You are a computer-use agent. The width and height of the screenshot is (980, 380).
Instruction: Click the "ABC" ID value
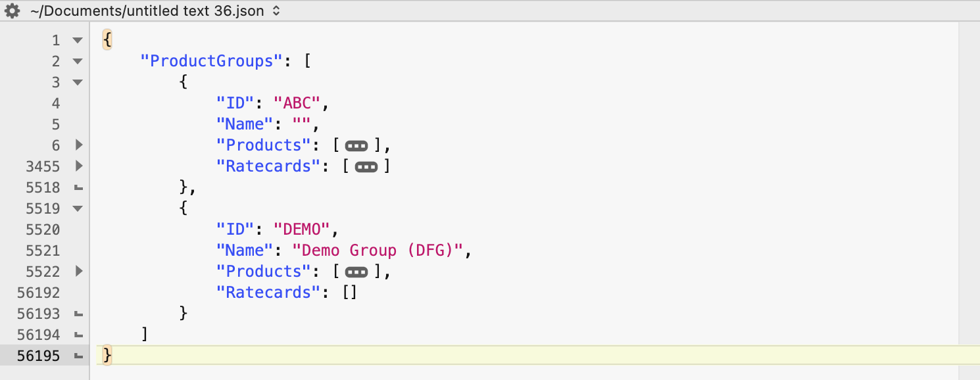coord(296,103)
